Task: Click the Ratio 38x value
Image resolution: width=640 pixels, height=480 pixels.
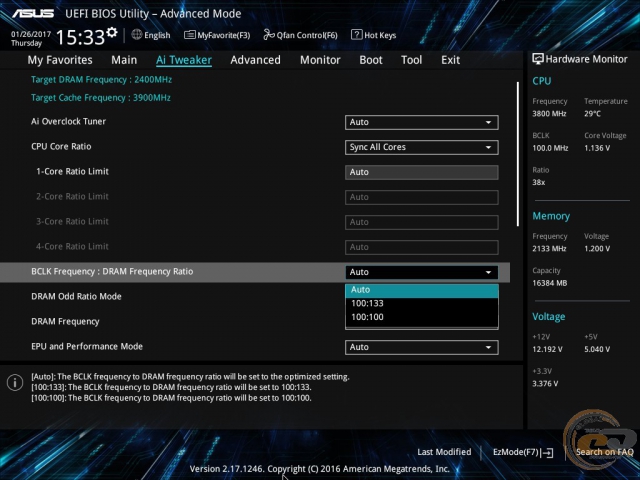Action: coord(539,182)
